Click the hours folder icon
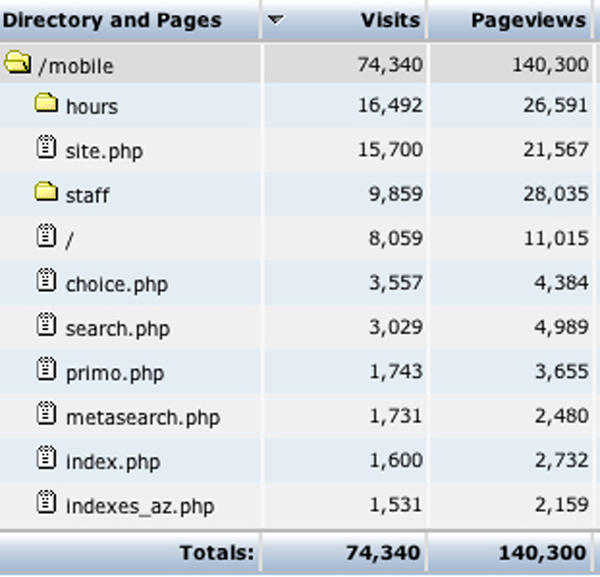This screenshot has width=600, height=577. click(46, 103)
